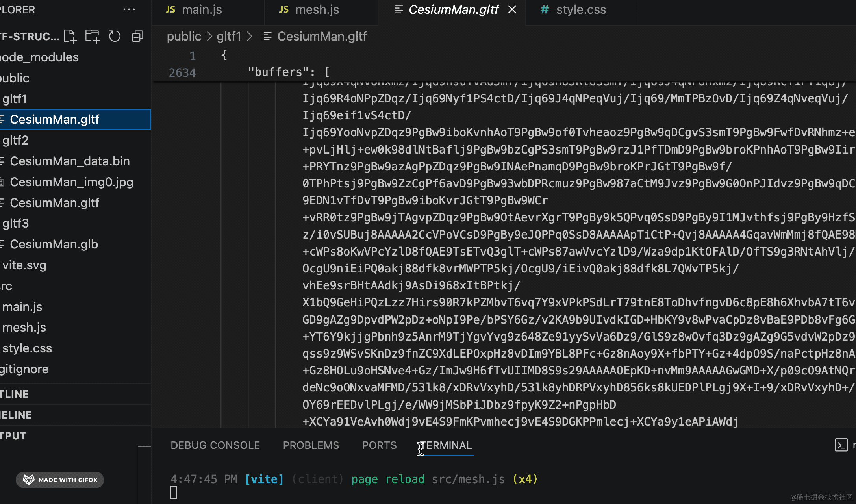
Task: Click the file icon in breadcrumb CesiumMan.gltf
Action: (x=267, y=36)
